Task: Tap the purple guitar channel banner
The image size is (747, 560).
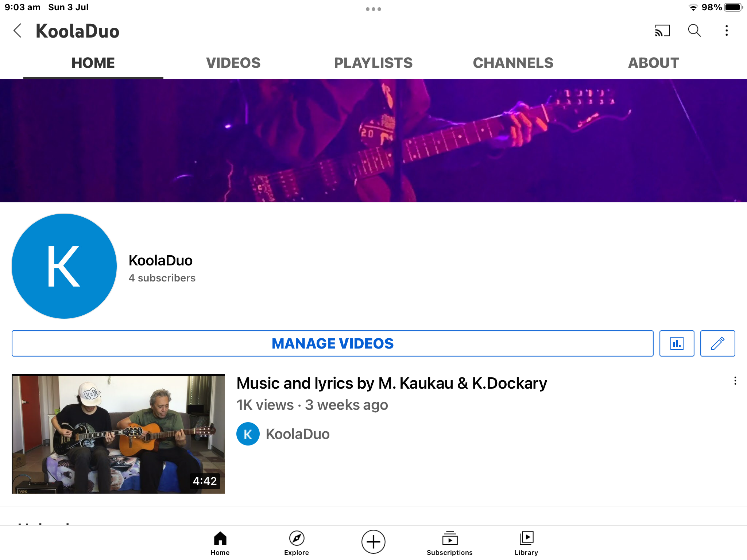Action: click(x=373, y=140)
